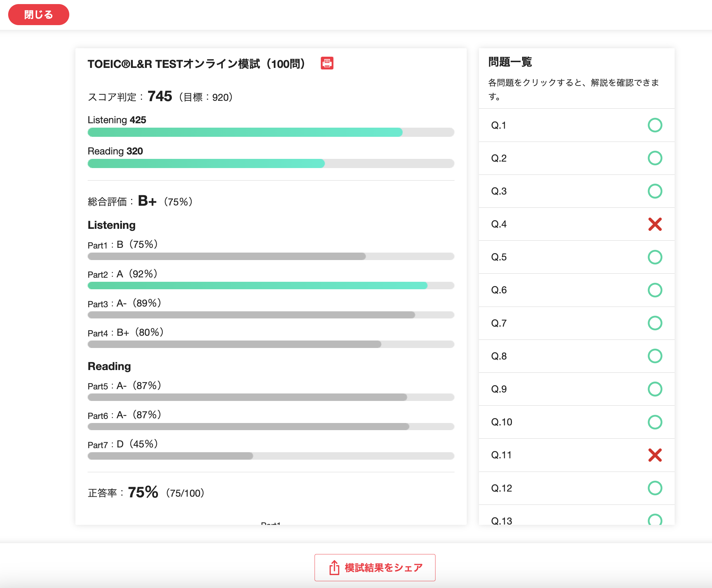Open explanation for Q.1 row

(577, 125)
